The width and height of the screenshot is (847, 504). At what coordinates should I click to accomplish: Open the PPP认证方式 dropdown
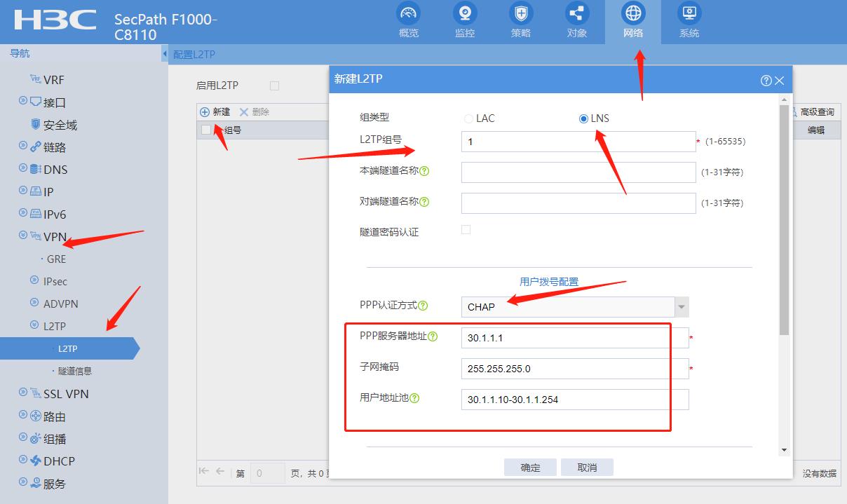[679, 306]
